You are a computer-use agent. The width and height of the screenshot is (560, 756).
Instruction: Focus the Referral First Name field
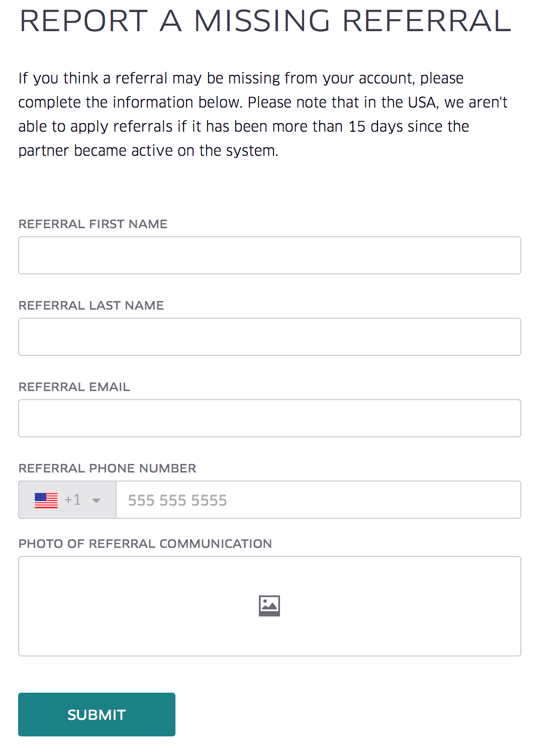(269, 255)
